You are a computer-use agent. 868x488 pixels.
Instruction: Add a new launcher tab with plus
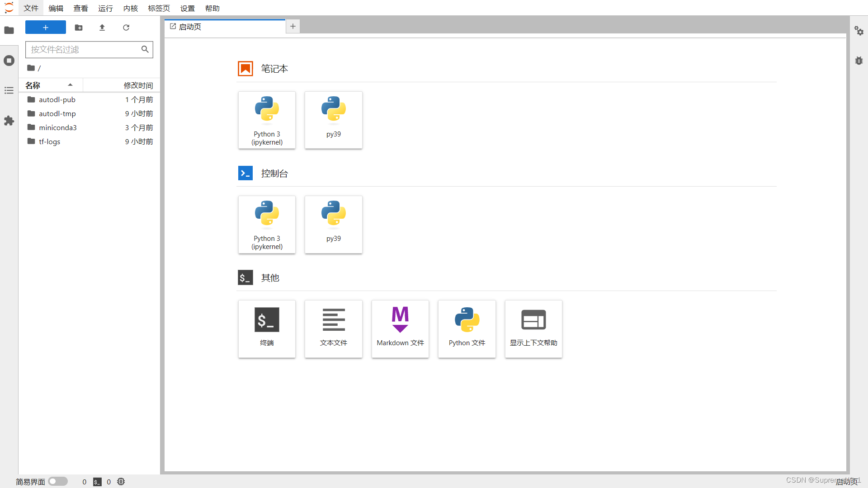(x=293, y=26)
